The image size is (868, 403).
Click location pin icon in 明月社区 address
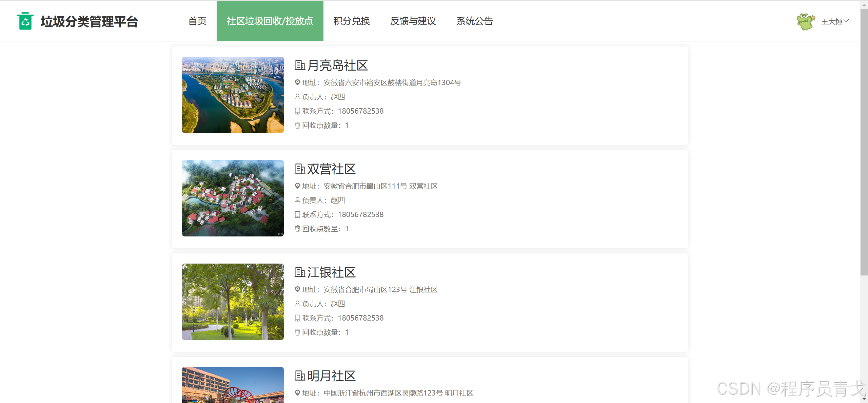(x=297, y=393)
